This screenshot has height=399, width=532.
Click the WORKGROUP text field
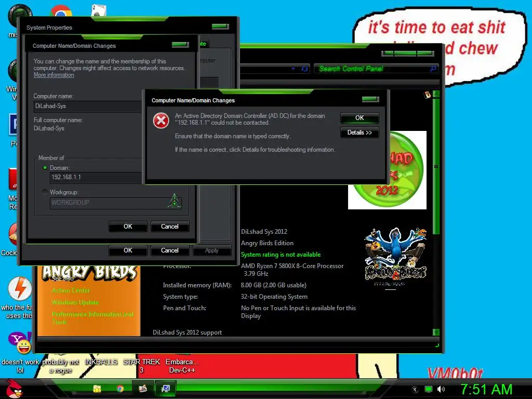coord(116,203)
